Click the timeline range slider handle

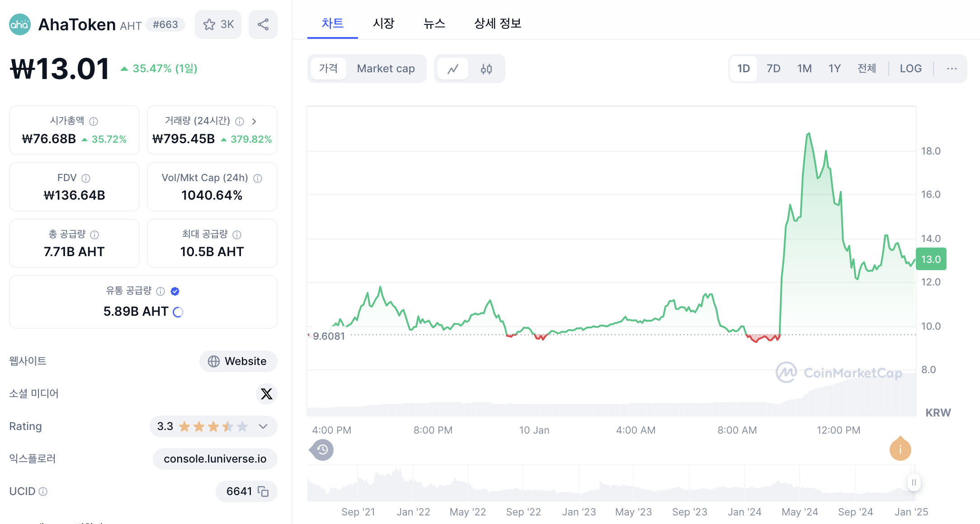point(914,482)
